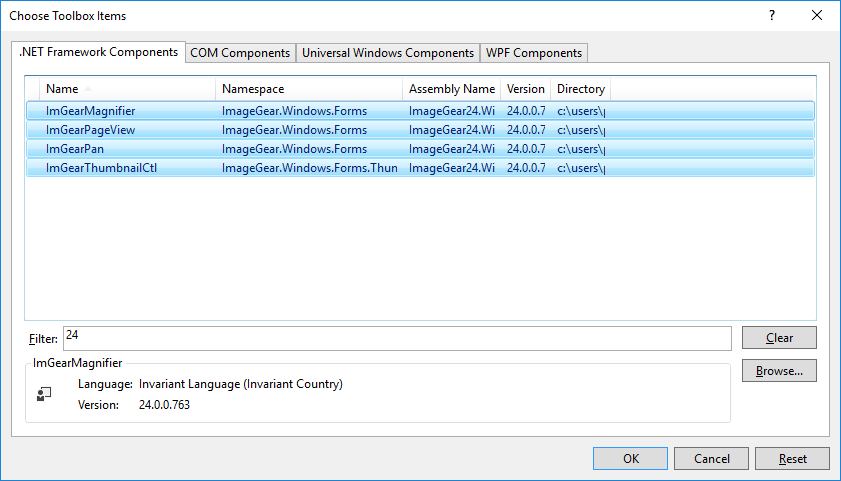Screen dimensions: 841x481
Task: Sort list by the Name column header
Action: [x=128, y=89]
